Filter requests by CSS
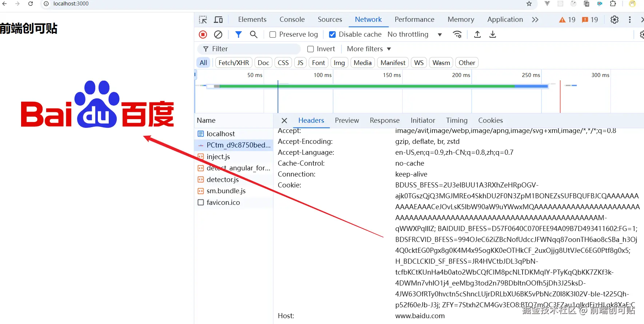This screenshot has width=644, height=324. coord(283,63)
